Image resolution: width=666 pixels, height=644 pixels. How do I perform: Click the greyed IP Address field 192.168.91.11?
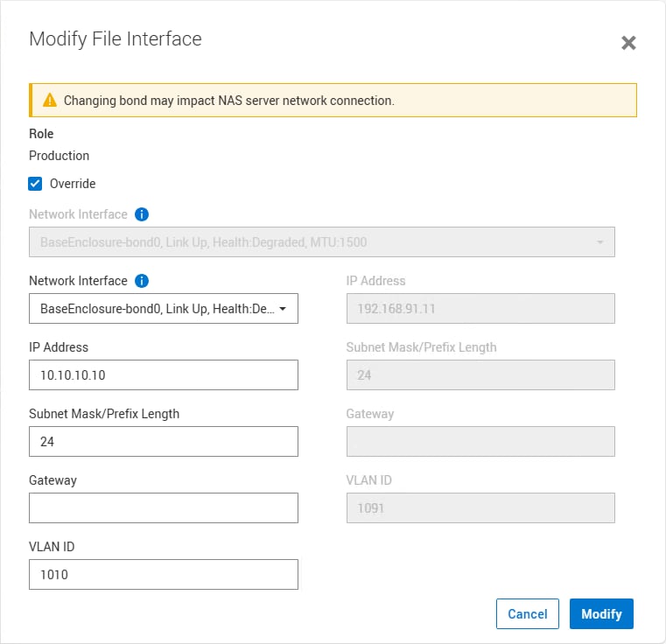click(480, 308)
